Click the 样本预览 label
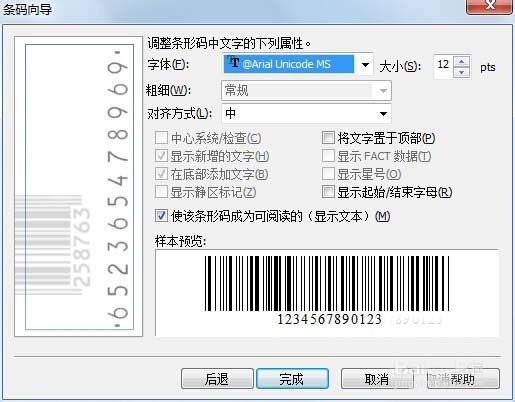The image size is (515, 402). coord(180,241)
